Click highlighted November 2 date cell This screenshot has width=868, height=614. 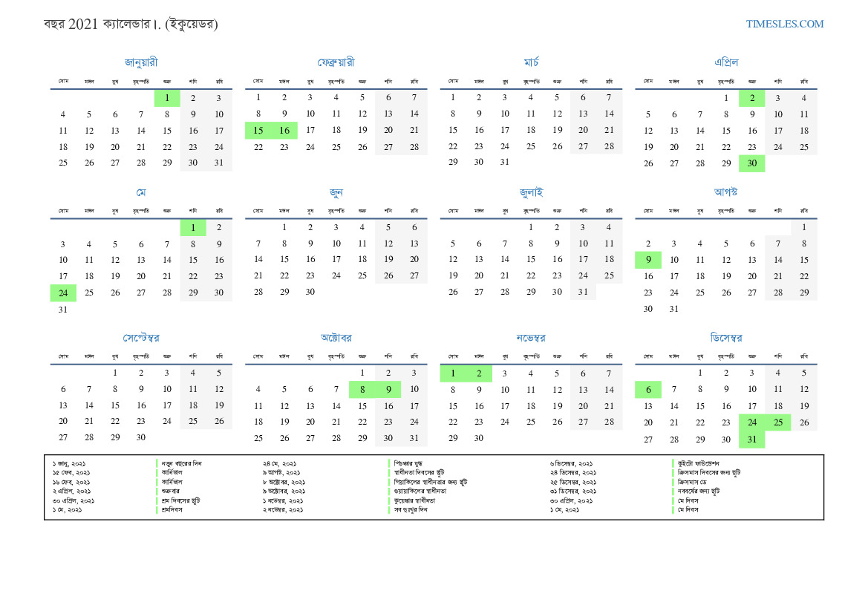[x=479, y=373]
